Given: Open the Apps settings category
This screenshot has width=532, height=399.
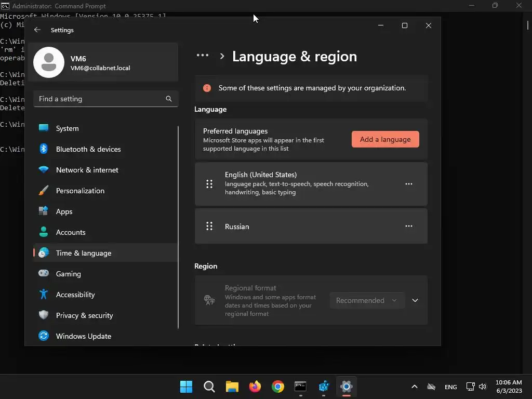Looking at the screenshot, I should click(x=105, y=212).
